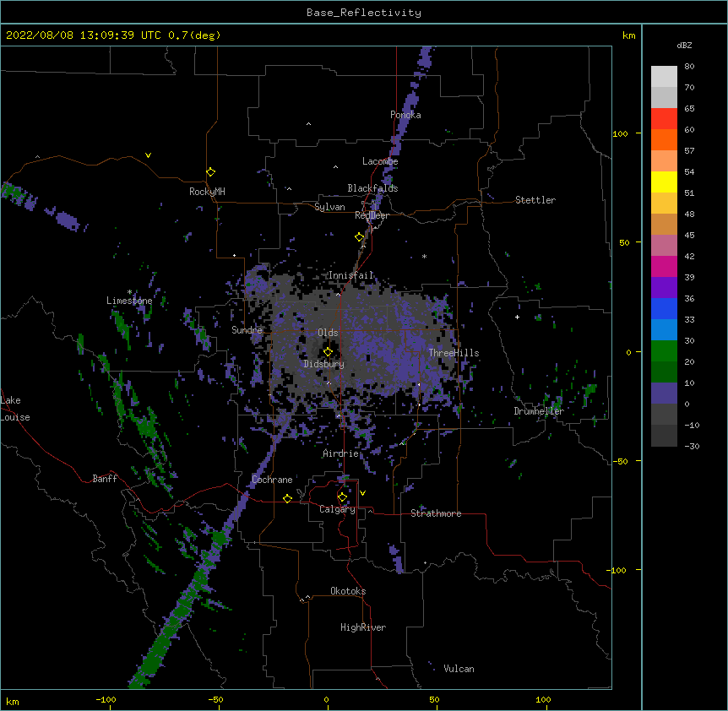728x711 pixels.
Task: Click the yellow diamond marker above Calgary label
Action: click(x=342, y=497)
